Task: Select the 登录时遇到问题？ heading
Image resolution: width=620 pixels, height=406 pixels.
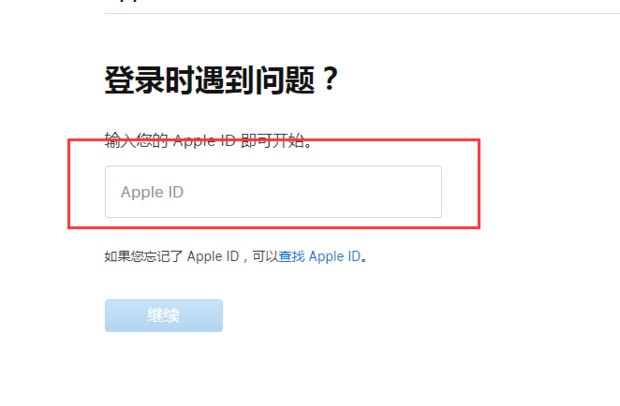Action: pos(221,80)
